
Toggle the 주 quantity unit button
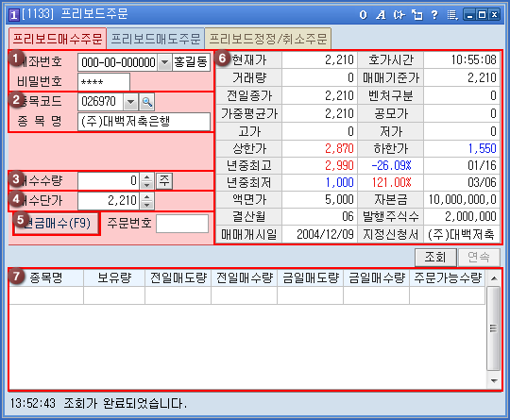point(164,181)
